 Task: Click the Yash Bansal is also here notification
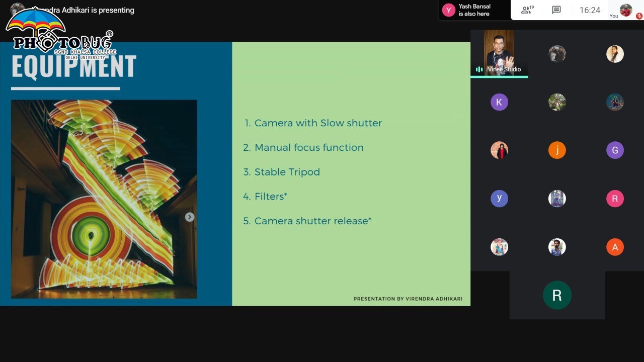click(x=474, y=10)
